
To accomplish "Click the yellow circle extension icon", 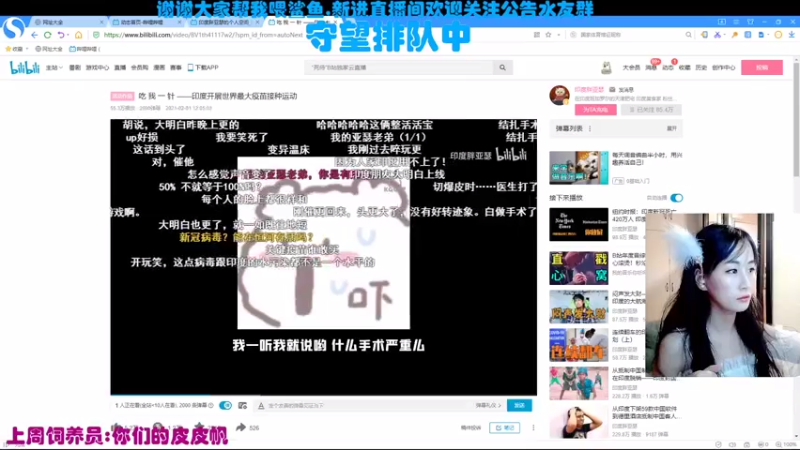I will coord(778,35).
